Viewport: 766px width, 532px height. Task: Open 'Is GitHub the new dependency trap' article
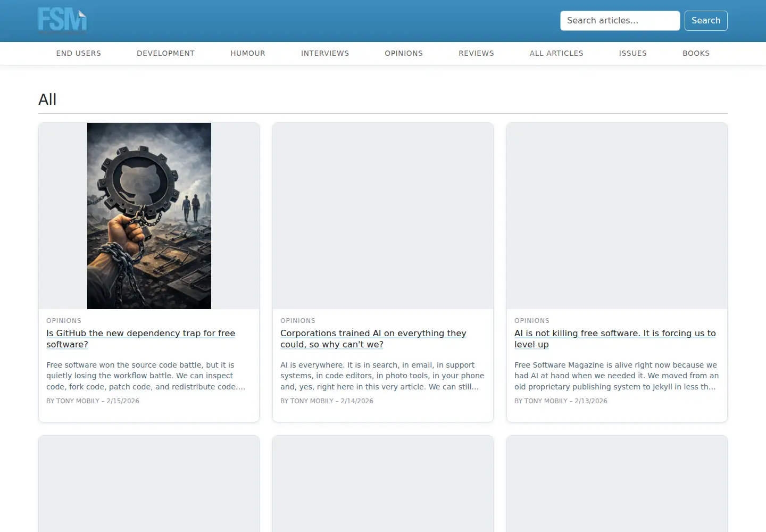pyautogui.click(x=141, y=339)
